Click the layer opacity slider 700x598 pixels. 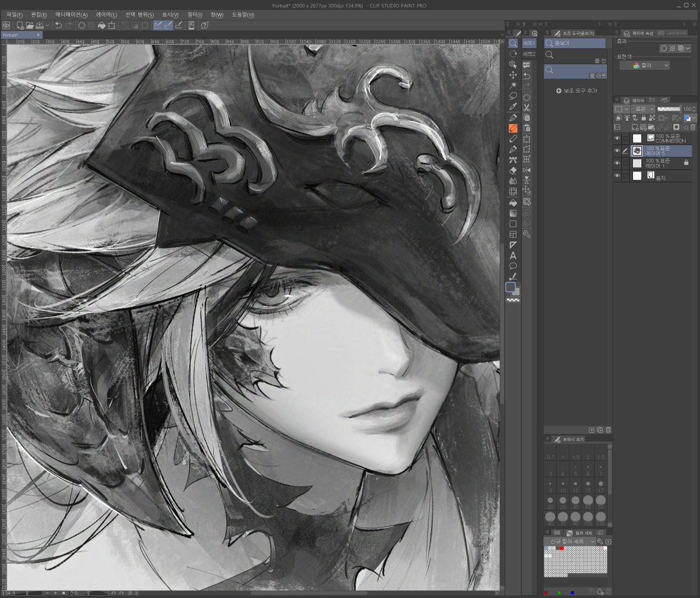click(x=669, y=109)
